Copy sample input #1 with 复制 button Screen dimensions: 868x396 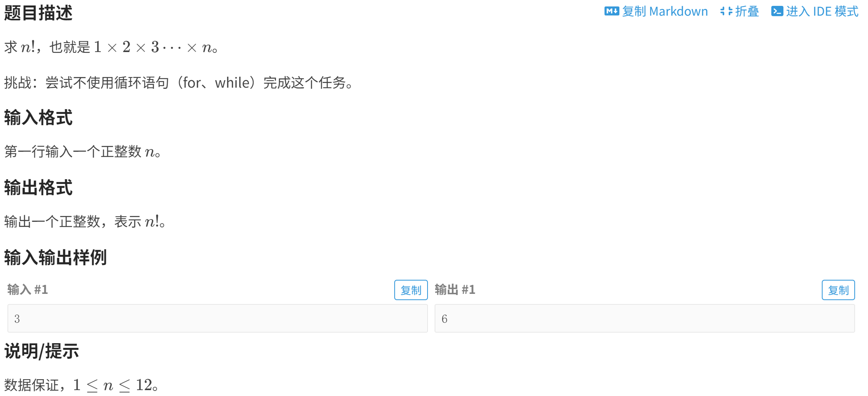tap(411, 290)
